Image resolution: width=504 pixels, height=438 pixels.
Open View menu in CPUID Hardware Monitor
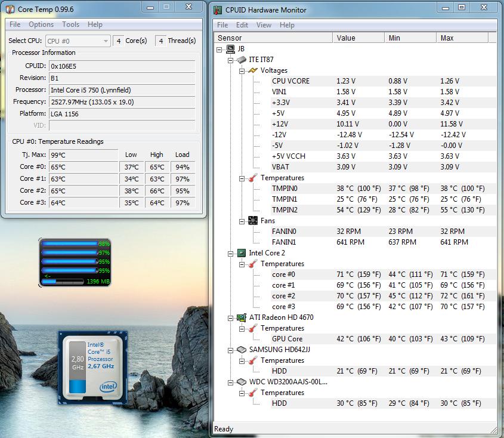pyautogui.click(x=264, y=25)
